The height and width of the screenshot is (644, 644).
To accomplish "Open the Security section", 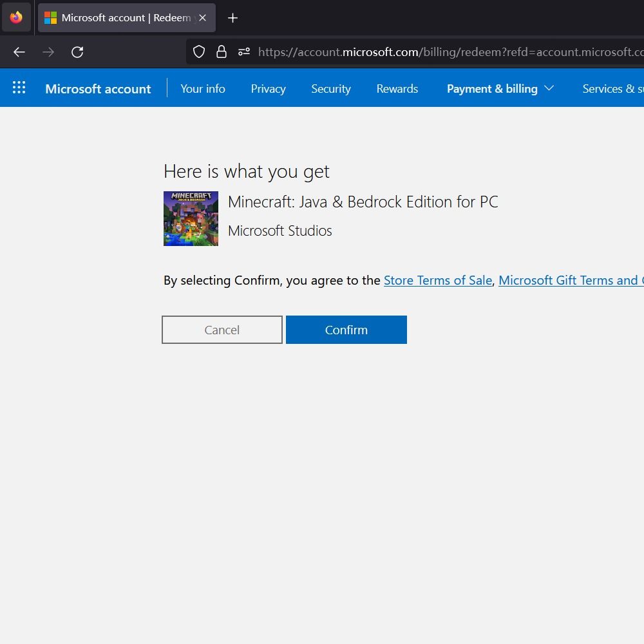I will click(x=330, y=89).
